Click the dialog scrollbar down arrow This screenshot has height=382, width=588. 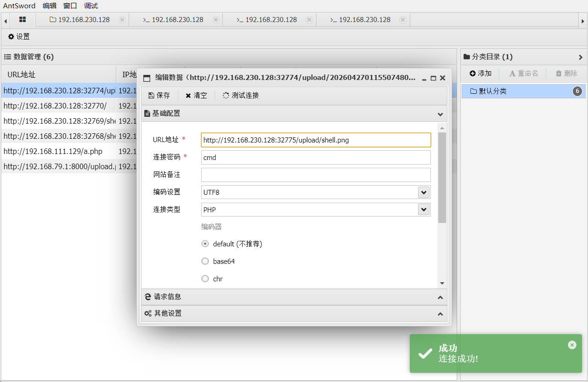tap(442, 284)
